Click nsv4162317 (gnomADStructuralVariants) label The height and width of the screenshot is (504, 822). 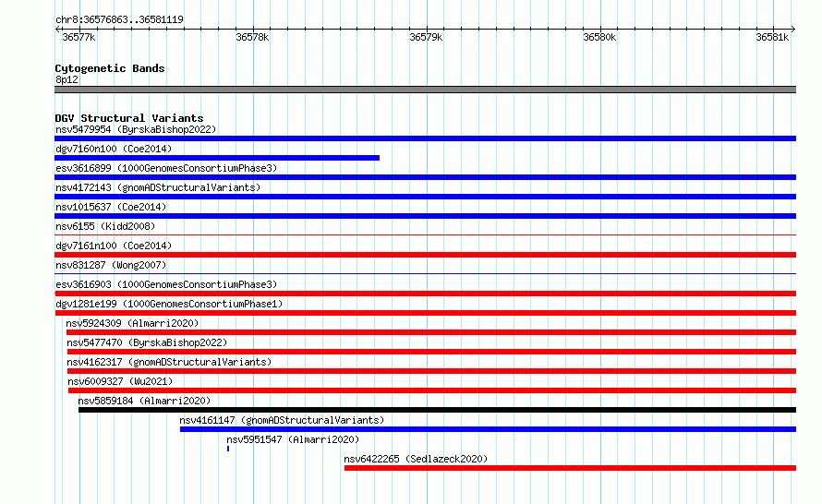[x=169, y=362]
